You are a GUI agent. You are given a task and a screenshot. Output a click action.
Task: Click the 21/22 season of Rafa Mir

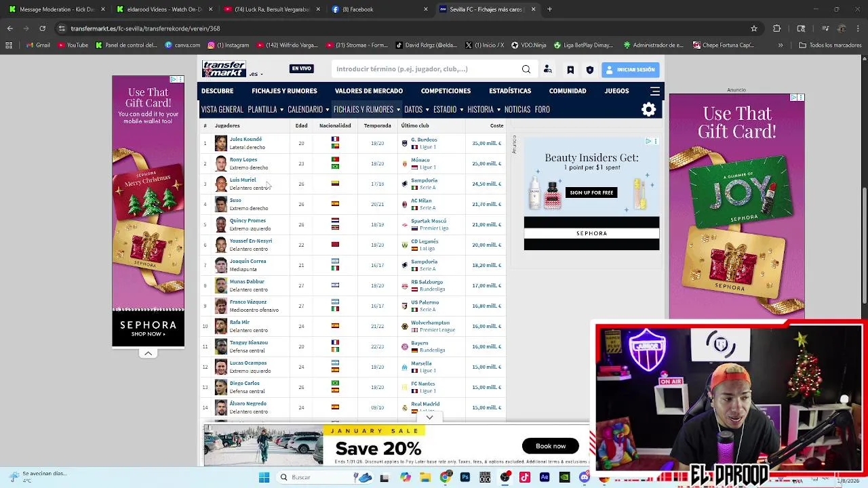(x=377, y=326)
